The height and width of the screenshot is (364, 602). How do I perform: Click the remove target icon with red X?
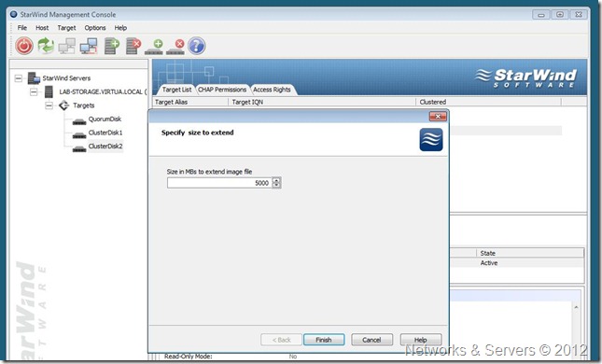pyautogui.click(x=133, y=46)
